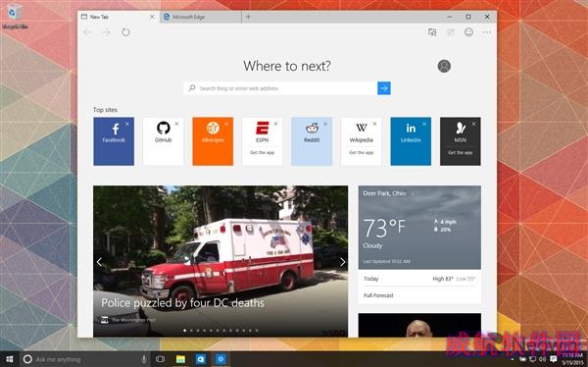Remove Reddit tile with its X
The height and width of the screenshot is (367, 588).
325,124
